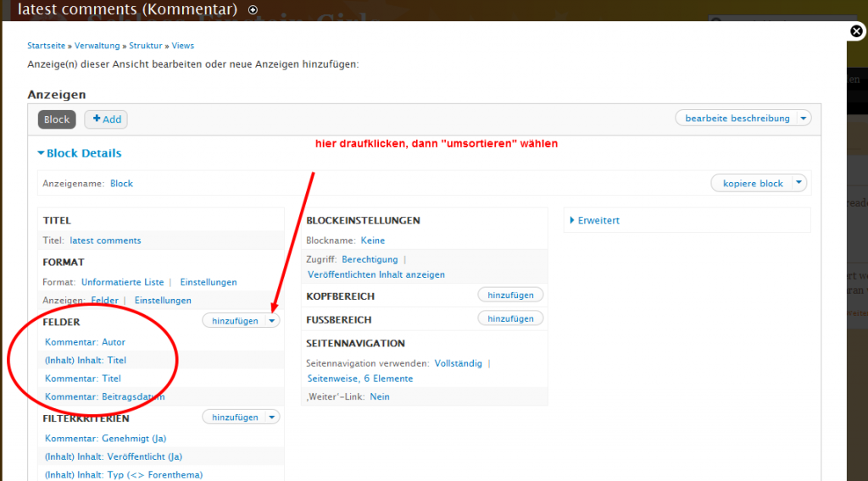Click hinzufügen in the Fussbereich section
The width and height of the screenshot is (868, 481).
click(510, 318)
